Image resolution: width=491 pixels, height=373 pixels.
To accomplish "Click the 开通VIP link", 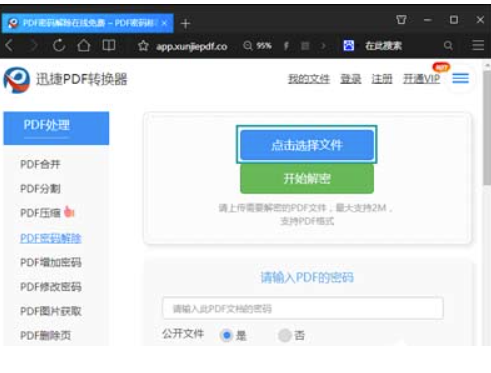I will pyautogui.click(x=422, y=79).
